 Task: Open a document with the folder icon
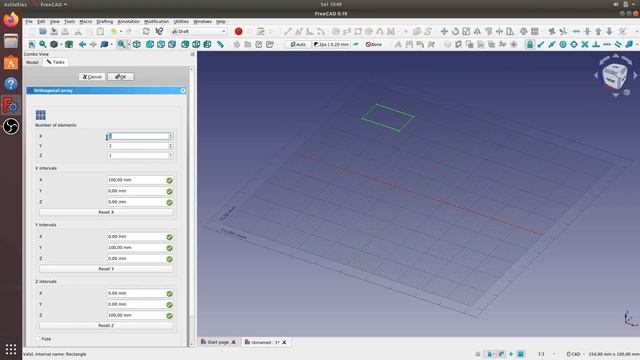(x=42, y=31)
